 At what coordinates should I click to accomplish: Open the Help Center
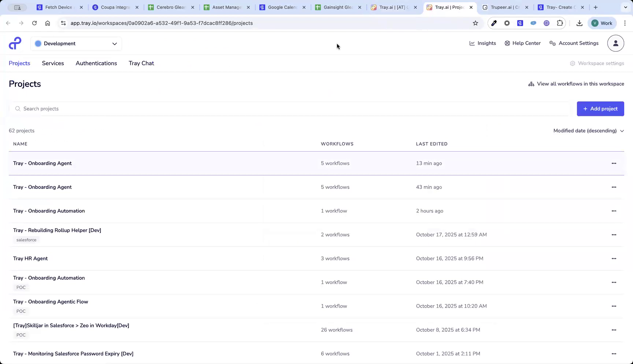point(522,43)
